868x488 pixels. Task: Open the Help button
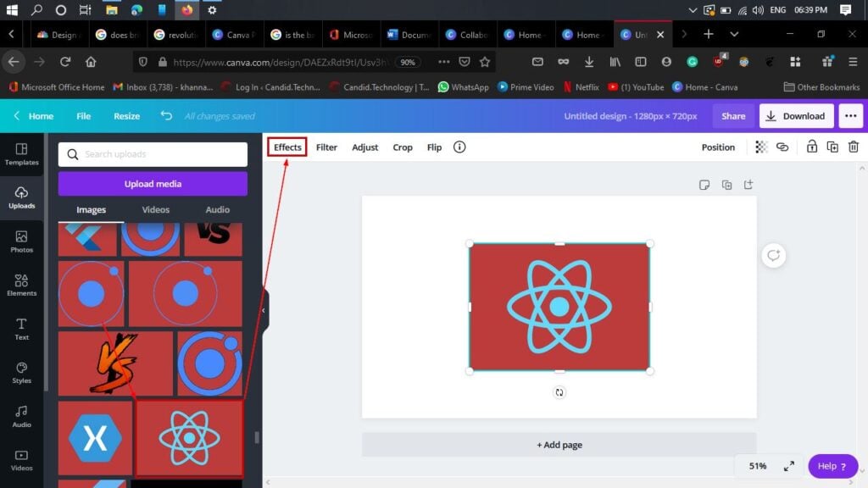(832, 466)
